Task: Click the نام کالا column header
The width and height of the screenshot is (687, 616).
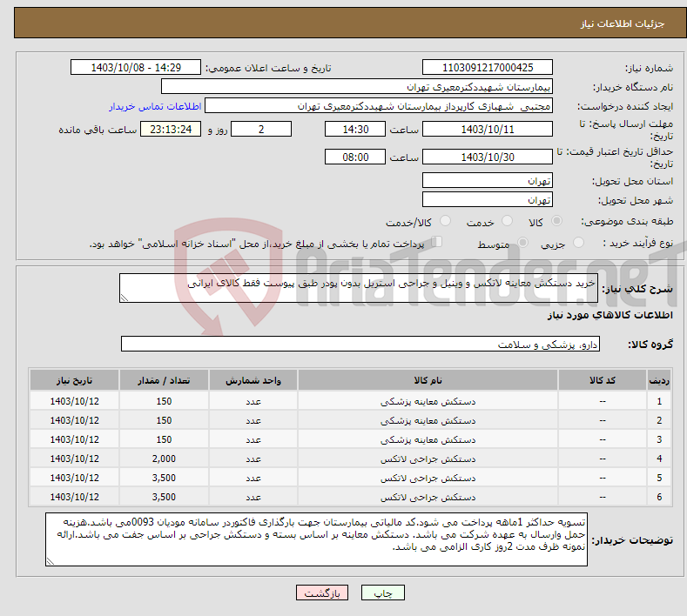Action: tap(428, 380)
